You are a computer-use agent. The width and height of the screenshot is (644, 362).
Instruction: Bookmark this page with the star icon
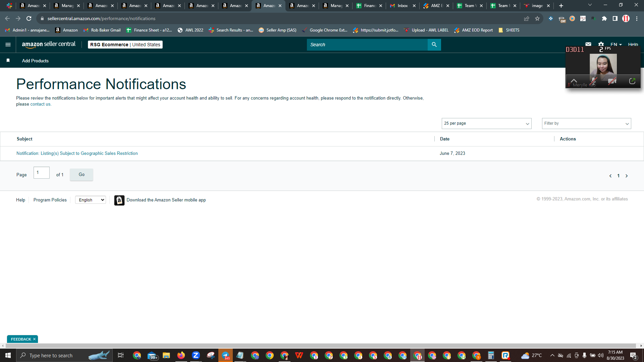[537, 18]
